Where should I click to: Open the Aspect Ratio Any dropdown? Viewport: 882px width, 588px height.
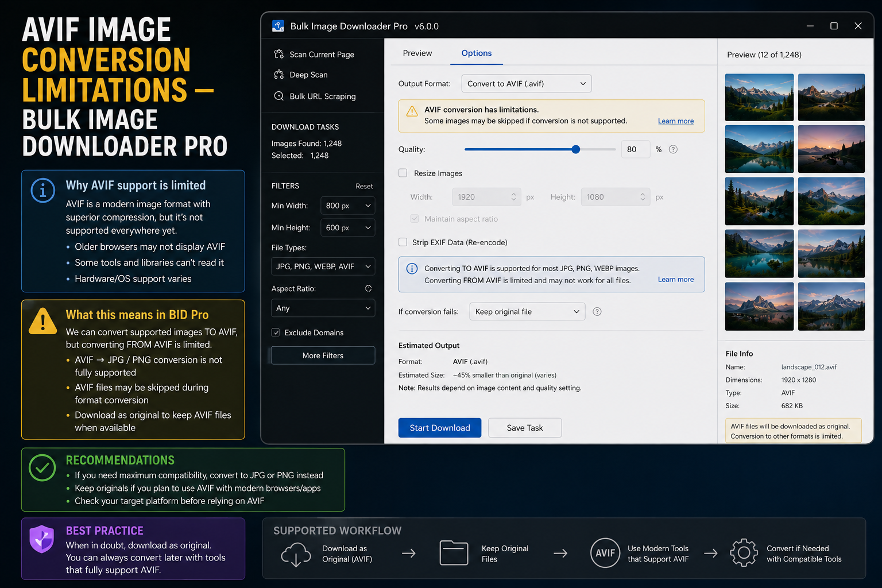coord(323,308)
